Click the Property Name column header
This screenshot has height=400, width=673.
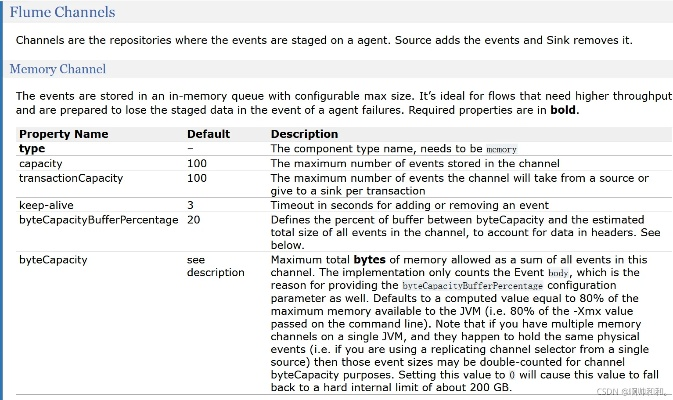[x=64, y=134]
